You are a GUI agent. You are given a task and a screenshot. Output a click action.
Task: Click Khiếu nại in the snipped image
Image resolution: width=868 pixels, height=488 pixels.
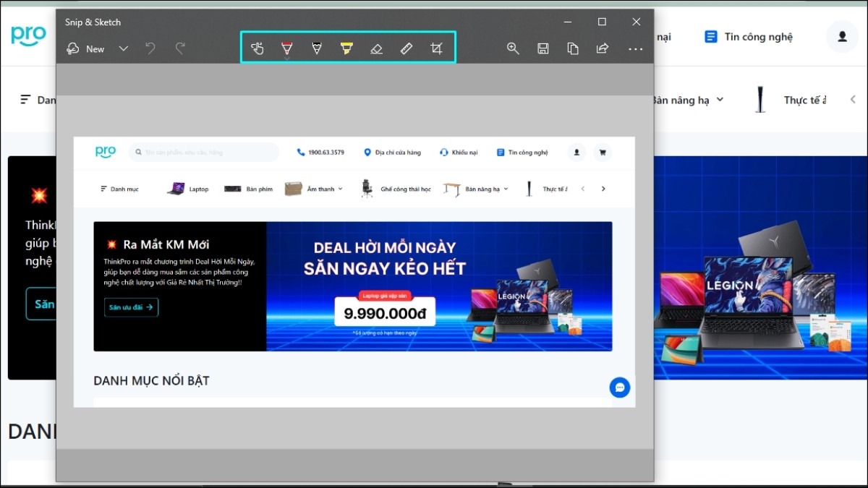point(459,153)
